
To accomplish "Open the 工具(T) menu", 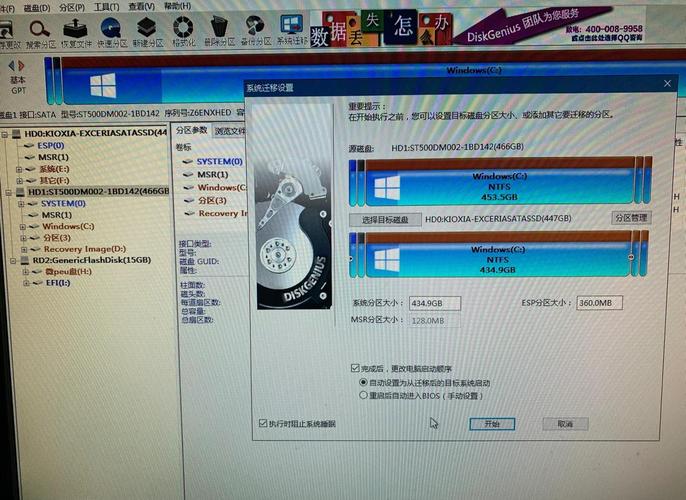I will [106, 7].
